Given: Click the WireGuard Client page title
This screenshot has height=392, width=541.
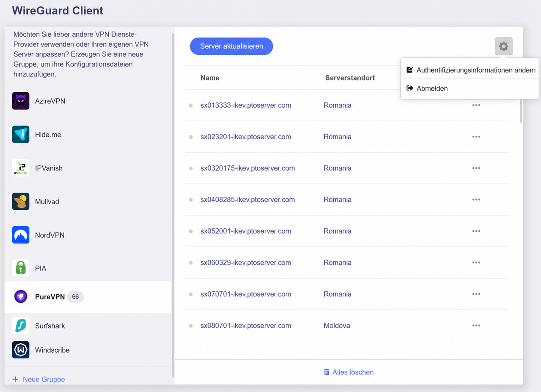Looking at the screenshot, I should pyautogui.click(x=57, y=10).
